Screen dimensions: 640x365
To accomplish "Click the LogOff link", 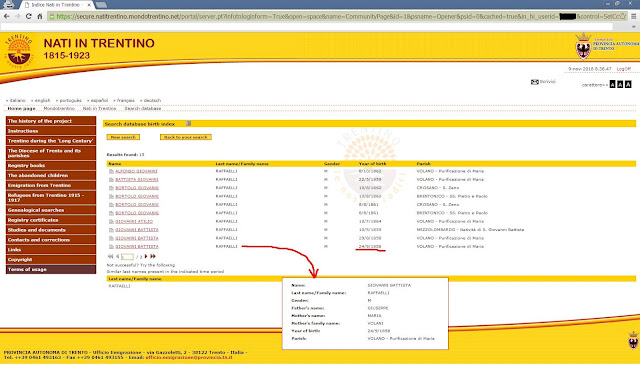I will (x=624, y=69).
